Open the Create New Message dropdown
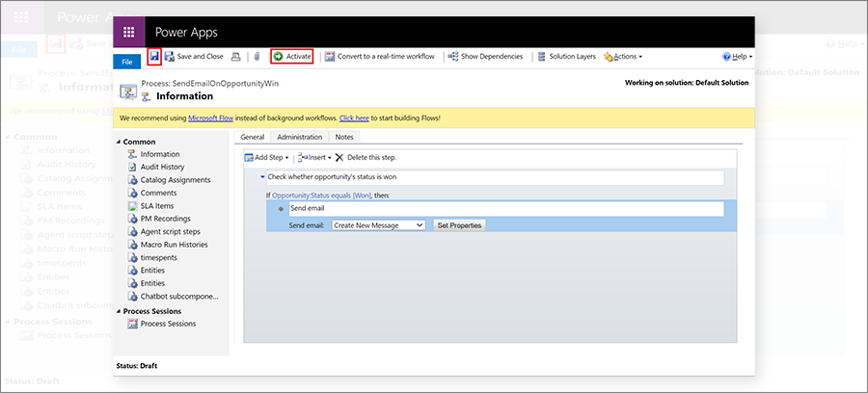The height and width of the screenshot is (393, 868). (378, 225)
